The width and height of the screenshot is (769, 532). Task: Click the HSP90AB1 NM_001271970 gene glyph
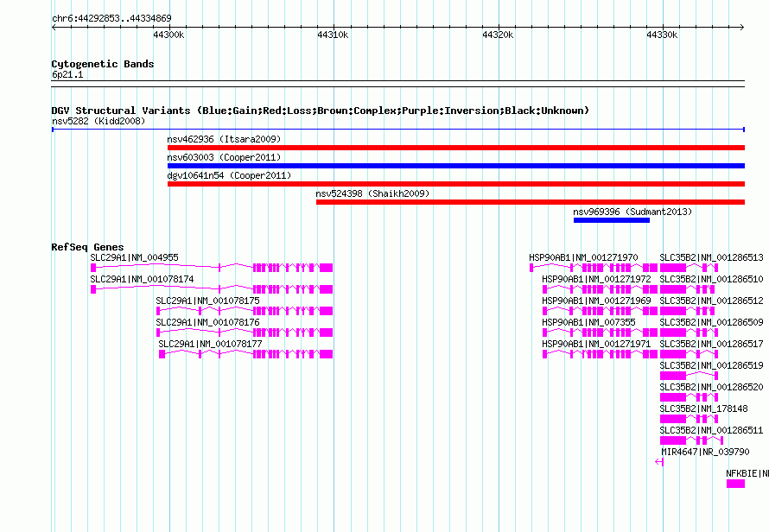pyautogui.click(x=594, y=268)
